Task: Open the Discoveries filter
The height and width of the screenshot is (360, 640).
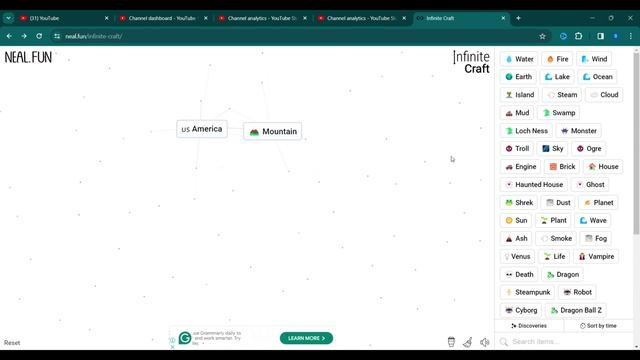Action: click(x=529, y=326)
